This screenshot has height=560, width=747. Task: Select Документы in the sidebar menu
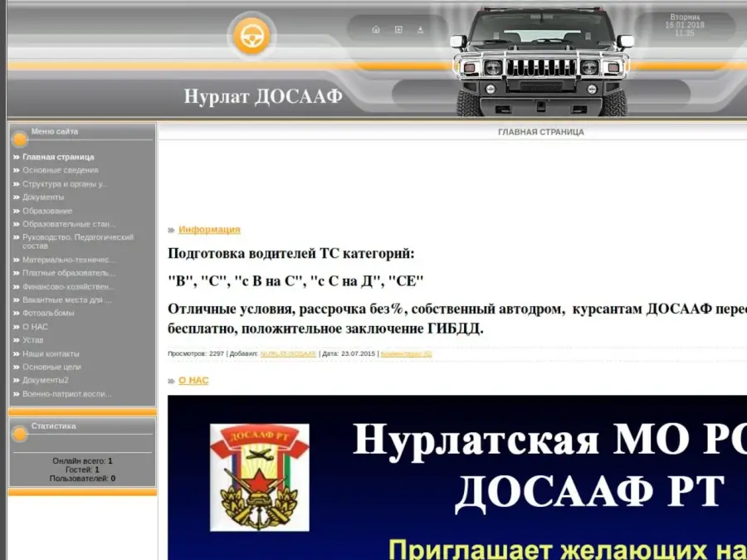tap(43, 197)
